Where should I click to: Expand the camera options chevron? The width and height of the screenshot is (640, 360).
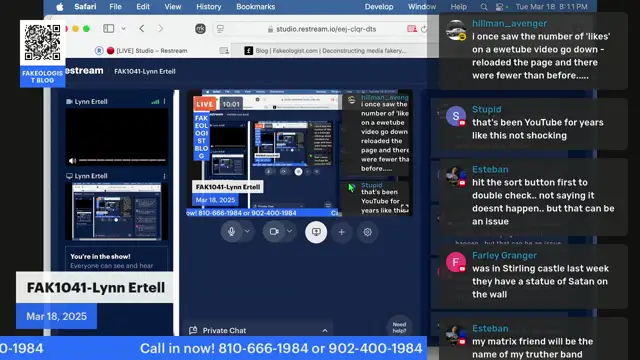coord(289,231)
